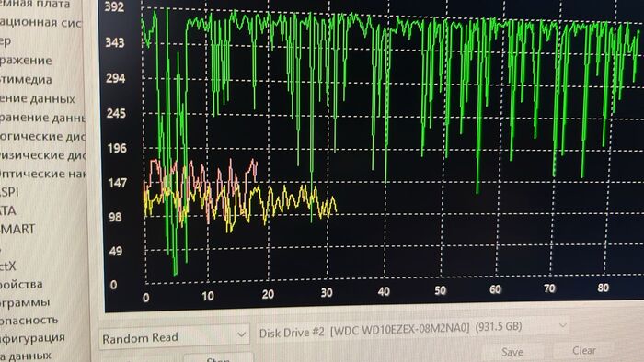Select the Программы sidebar category
644x362 pixels.
25,302
